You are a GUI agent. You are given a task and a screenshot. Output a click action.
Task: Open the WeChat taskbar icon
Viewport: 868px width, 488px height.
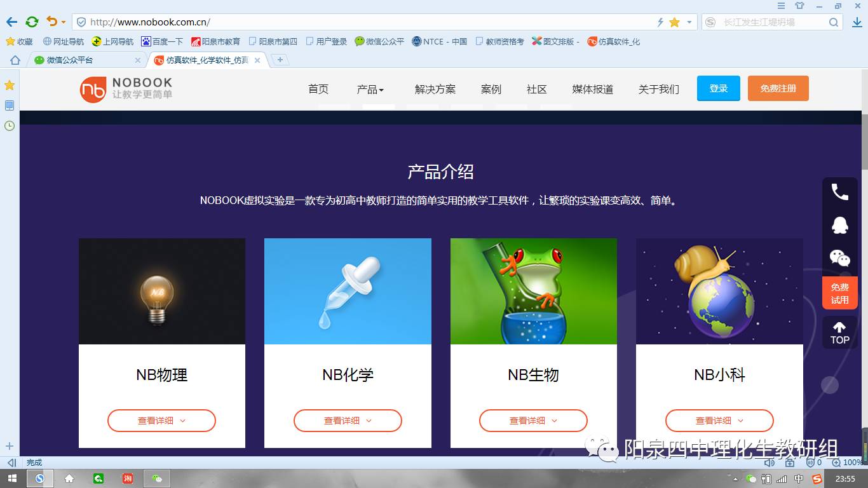click(157, 478)
